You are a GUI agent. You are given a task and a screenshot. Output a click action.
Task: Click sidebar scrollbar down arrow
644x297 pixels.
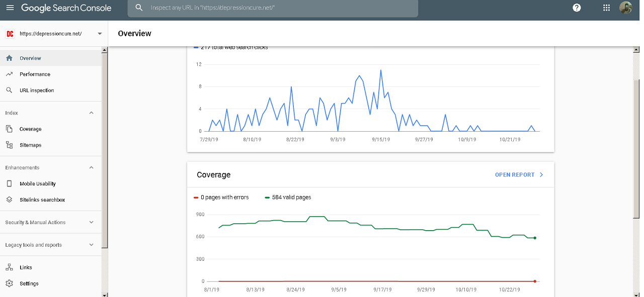(x=105, y=294)
